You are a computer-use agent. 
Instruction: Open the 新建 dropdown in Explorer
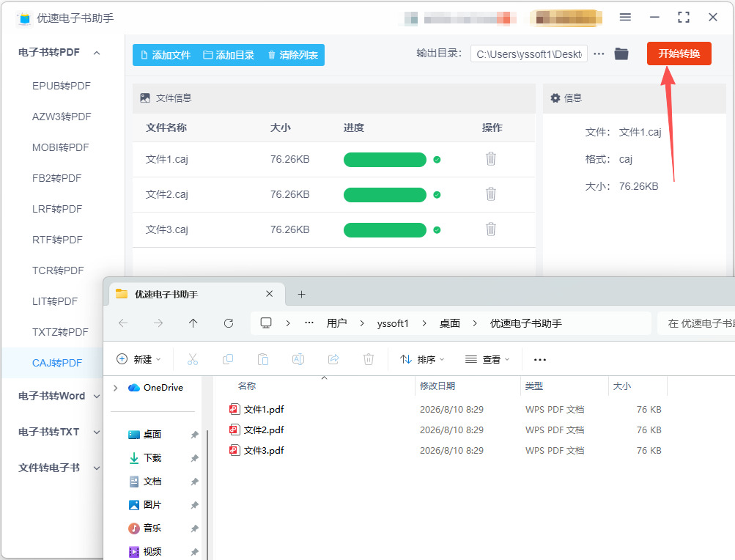[138, 359]
